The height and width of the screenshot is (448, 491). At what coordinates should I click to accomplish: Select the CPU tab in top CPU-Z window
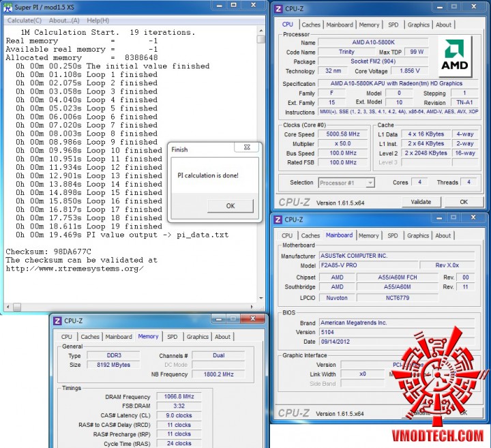tap(288, 25)
